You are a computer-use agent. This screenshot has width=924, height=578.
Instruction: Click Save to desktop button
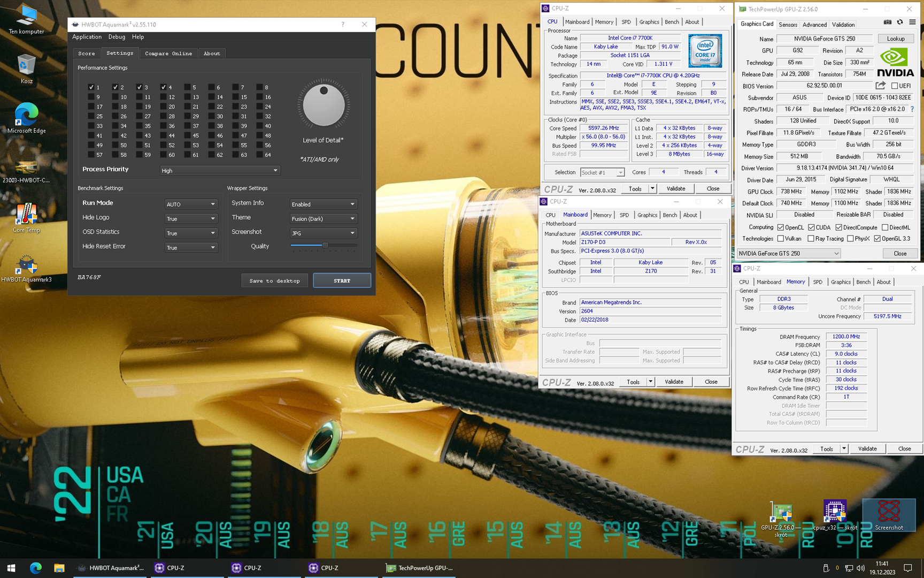[274, 280]
